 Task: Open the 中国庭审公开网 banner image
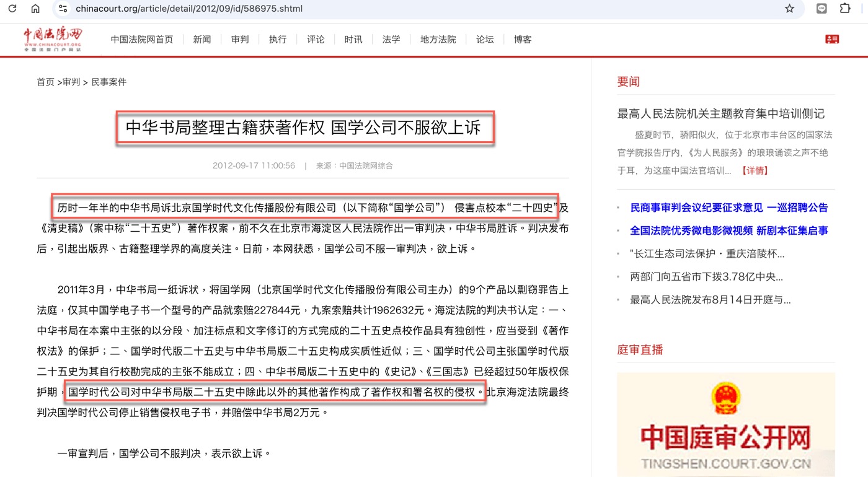click(x=726, y=424)
